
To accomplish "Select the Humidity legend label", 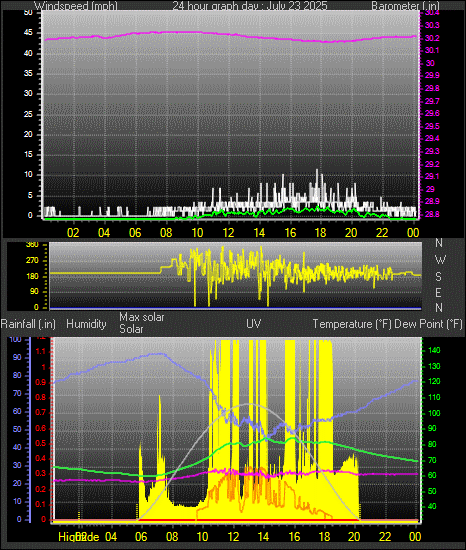I will (86, 324).
